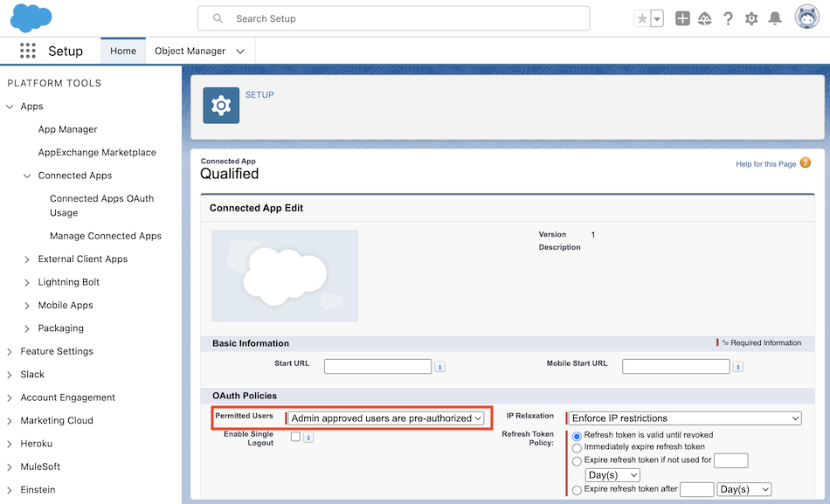Expand Packaging section
830x504 pixels.
[x=27, y=328]
